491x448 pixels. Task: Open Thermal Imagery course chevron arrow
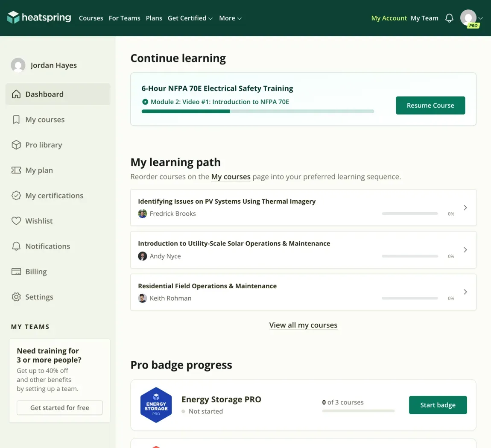(x=465, y=208)
